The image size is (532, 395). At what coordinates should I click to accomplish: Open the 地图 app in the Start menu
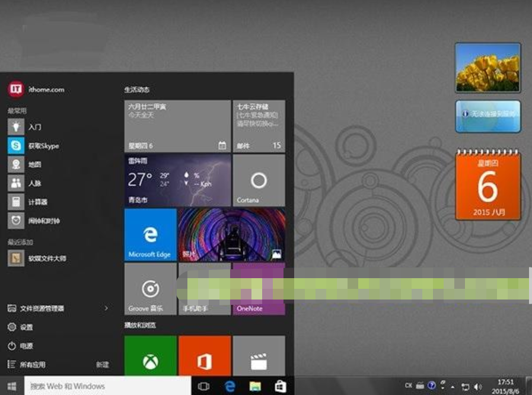pos(36,164)
